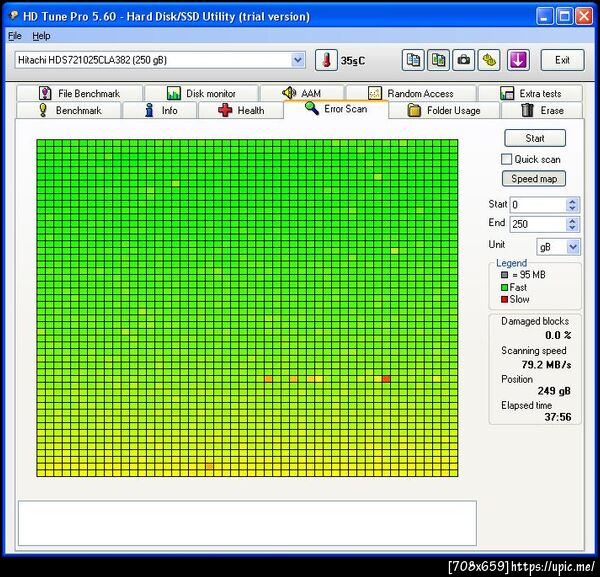Click the red Slow legend square
The image size is (600, 577).
pos(504,299)
